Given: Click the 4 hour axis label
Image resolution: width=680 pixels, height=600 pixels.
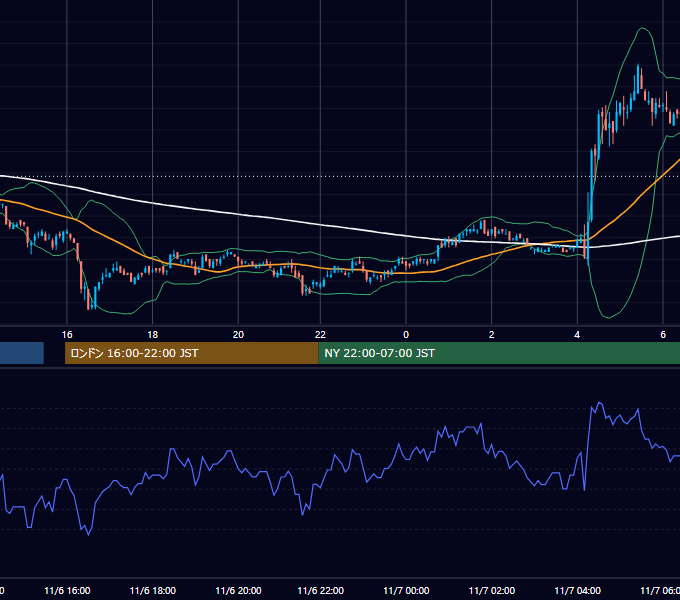Looking at the screenshot, I should coord(577,335).
